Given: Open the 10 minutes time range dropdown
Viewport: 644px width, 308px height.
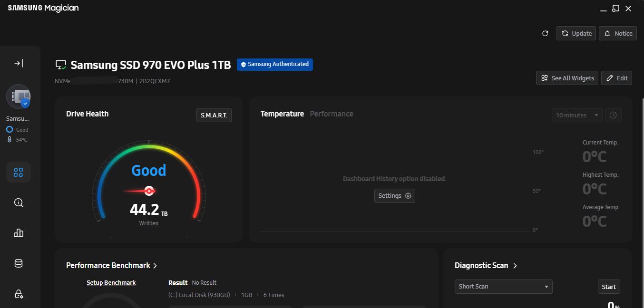Looking at the screenshot, I should (577, 115).
